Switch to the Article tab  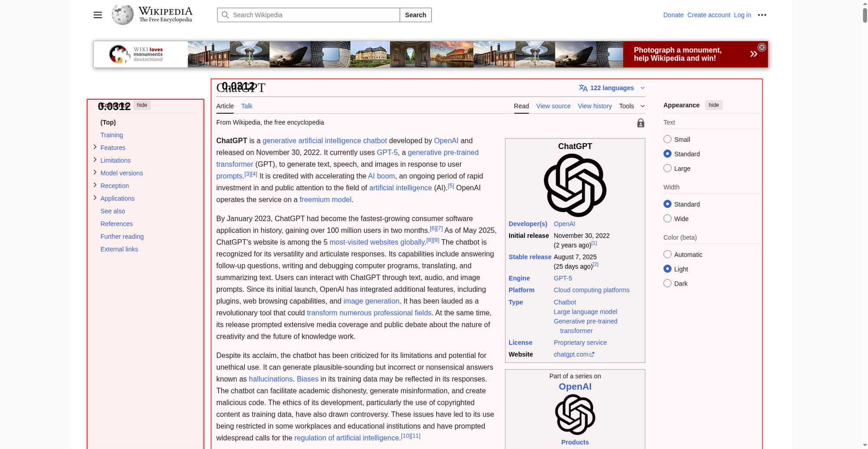point(225,106)
